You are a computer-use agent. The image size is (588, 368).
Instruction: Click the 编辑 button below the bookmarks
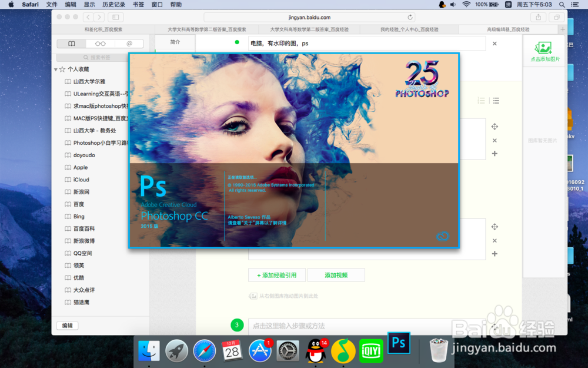[68, 325]
